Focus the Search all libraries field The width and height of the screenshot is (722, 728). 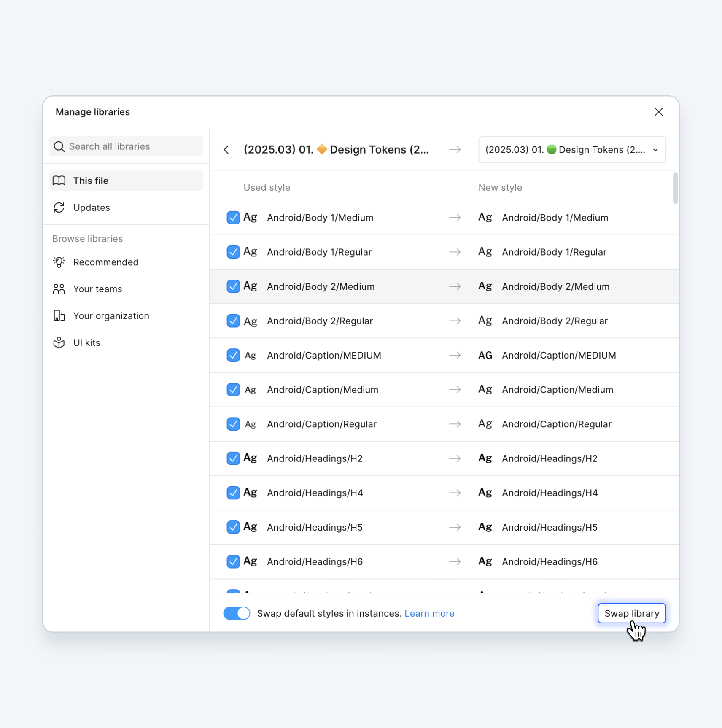131,146
